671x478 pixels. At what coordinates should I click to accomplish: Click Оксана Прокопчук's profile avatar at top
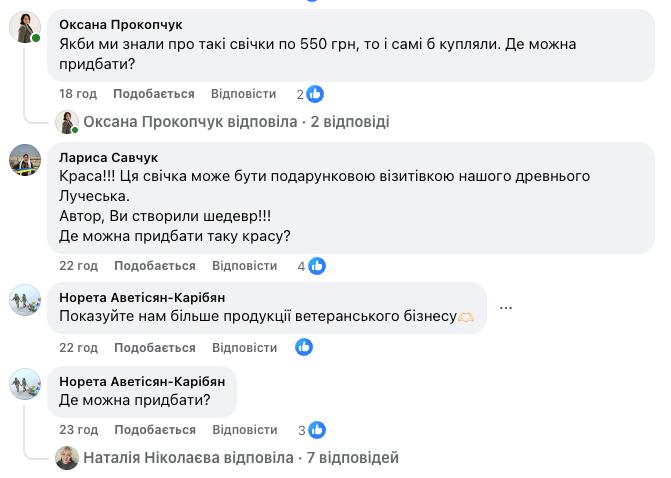[25, 27]
